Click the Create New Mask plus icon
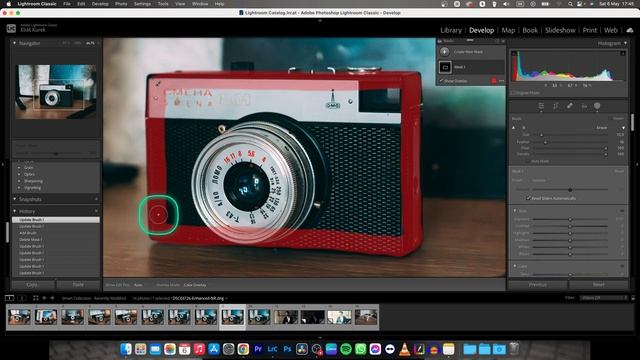Image resolution: width=640 pixels, height=360 pixels. (444, 52)
